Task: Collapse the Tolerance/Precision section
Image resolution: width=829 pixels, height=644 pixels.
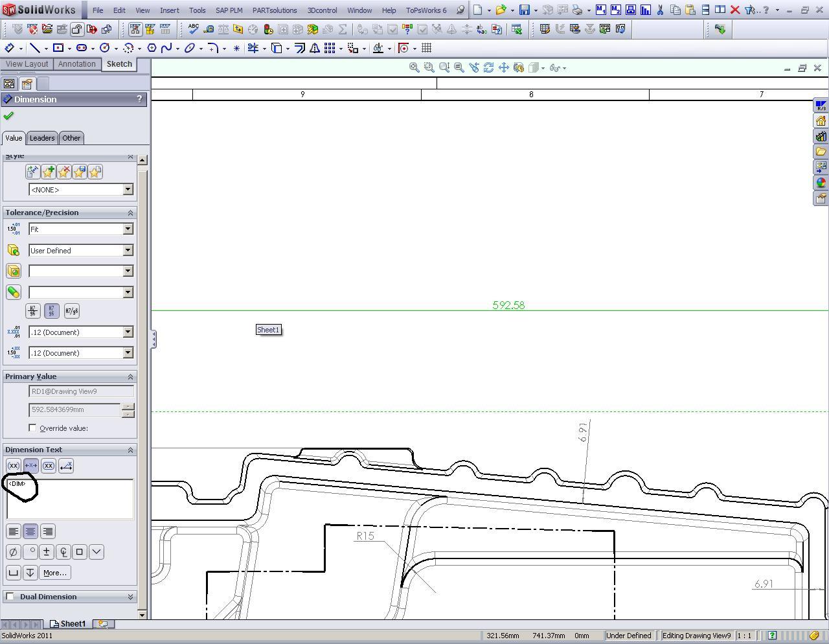Action: 130,213
